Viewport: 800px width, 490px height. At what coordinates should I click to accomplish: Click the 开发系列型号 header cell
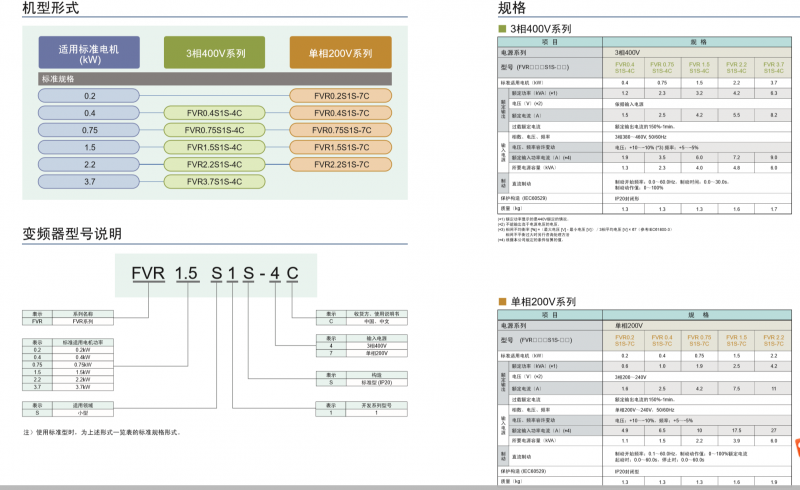[x=377, y=405]
